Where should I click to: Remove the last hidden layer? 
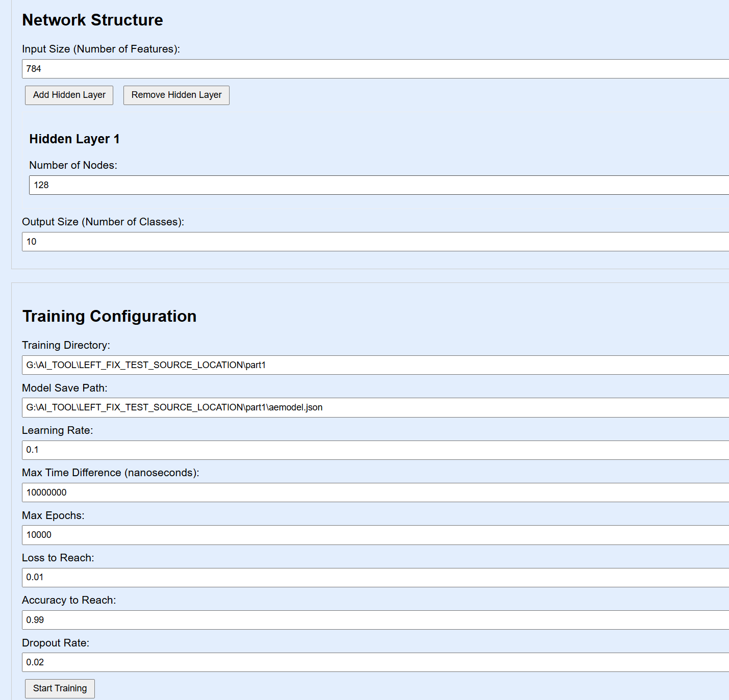coord(177,95)
